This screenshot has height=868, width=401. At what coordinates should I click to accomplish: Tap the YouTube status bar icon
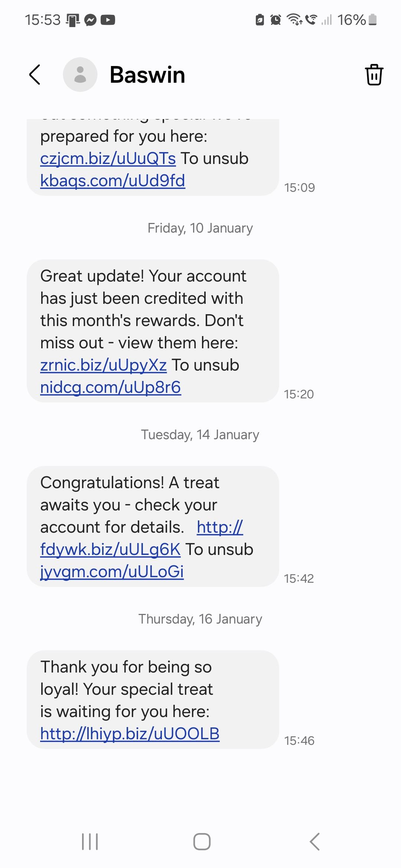pyautogui.click(x=108, y=20)
